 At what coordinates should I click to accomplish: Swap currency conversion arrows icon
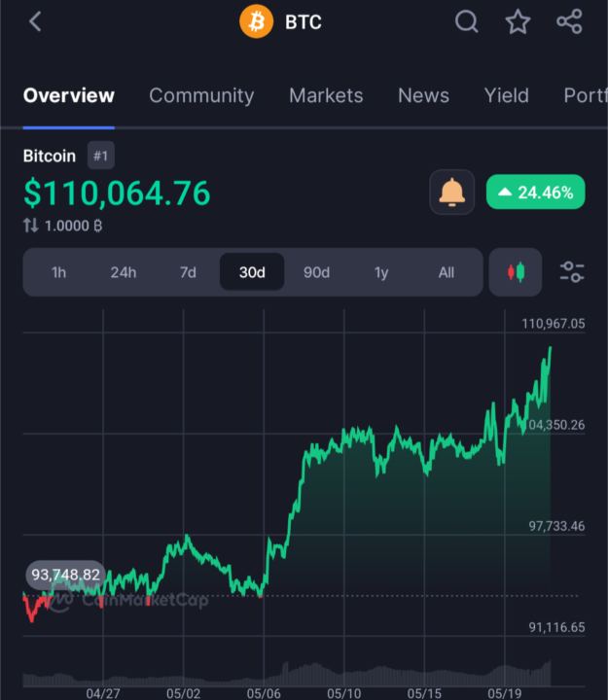click(30, 226)
